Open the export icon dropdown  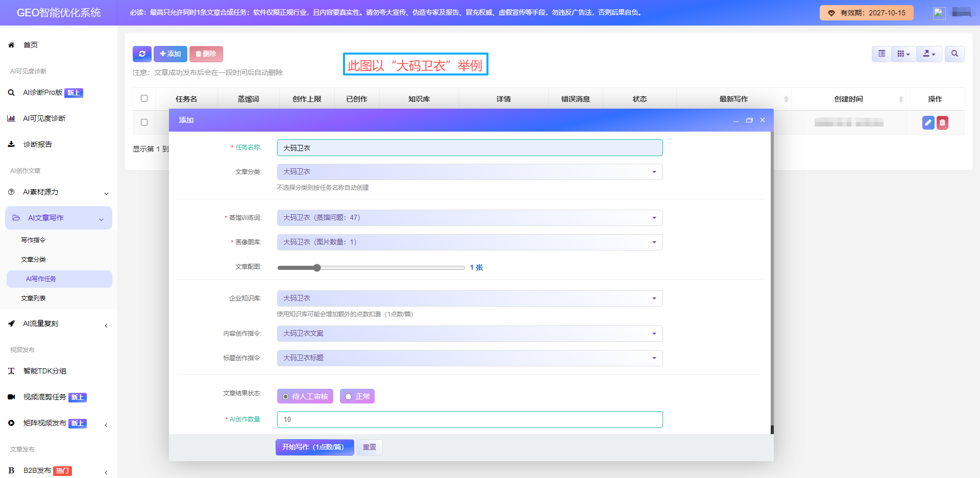[x=929, y=54]
